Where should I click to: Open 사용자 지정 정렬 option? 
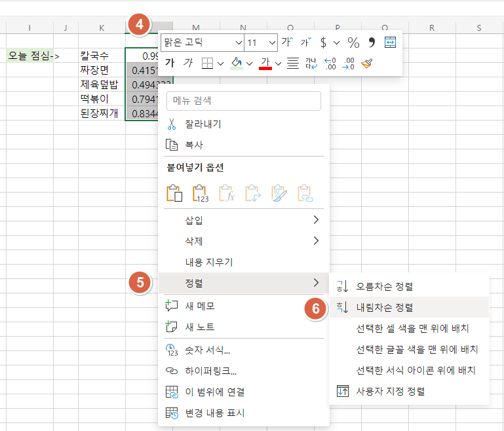tap(409, 391)
